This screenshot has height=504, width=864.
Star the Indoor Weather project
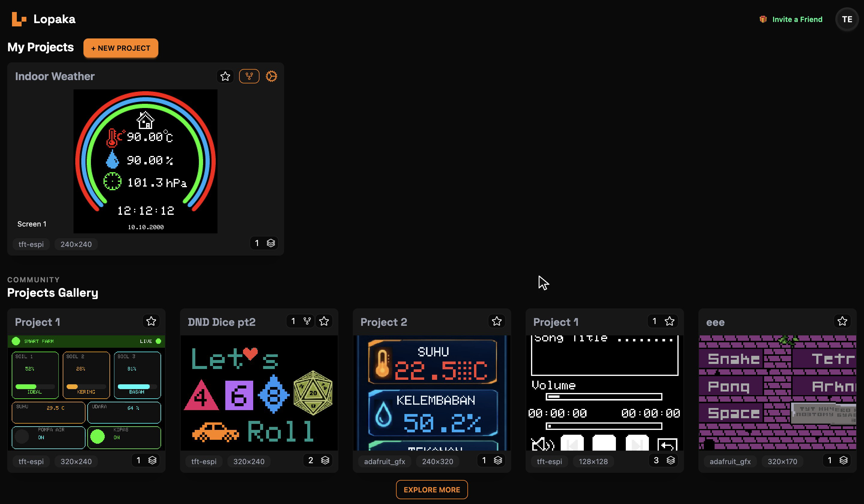tap(225, 76)
